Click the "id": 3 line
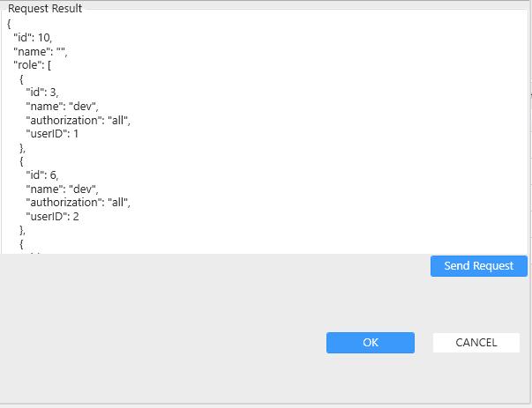532x408 pixels. coord(42,93)
